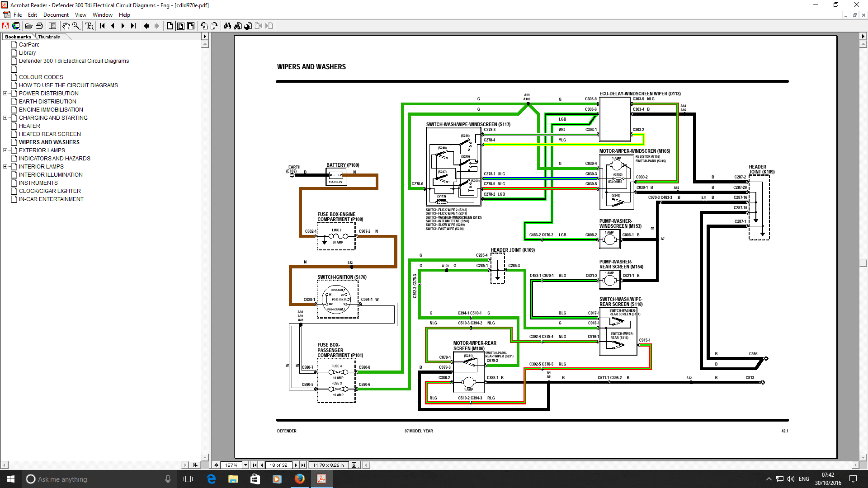Click the 157% zoom field
The height and width of the screenshot is (488, 868).
pos(231,465)
